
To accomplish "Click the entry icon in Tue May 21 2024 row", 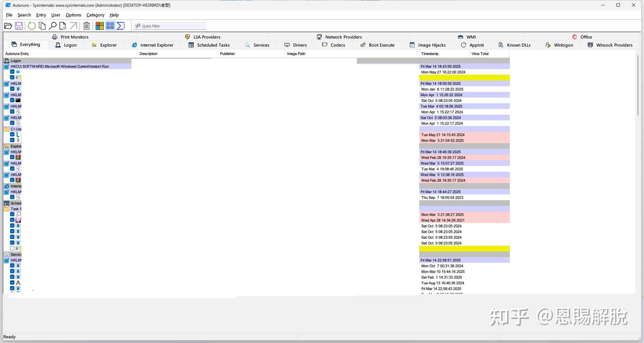I will coord(18,134).
